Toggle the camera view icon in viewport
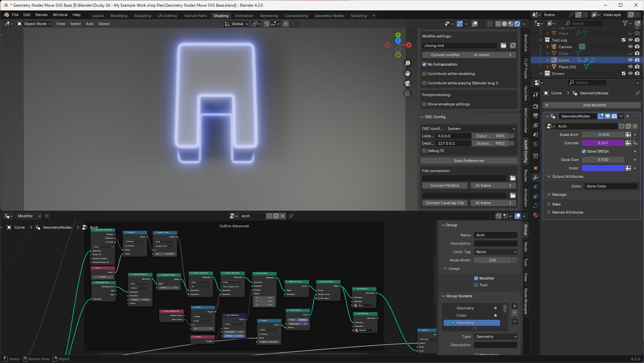 pyautogui.click(x=407, y=83)
